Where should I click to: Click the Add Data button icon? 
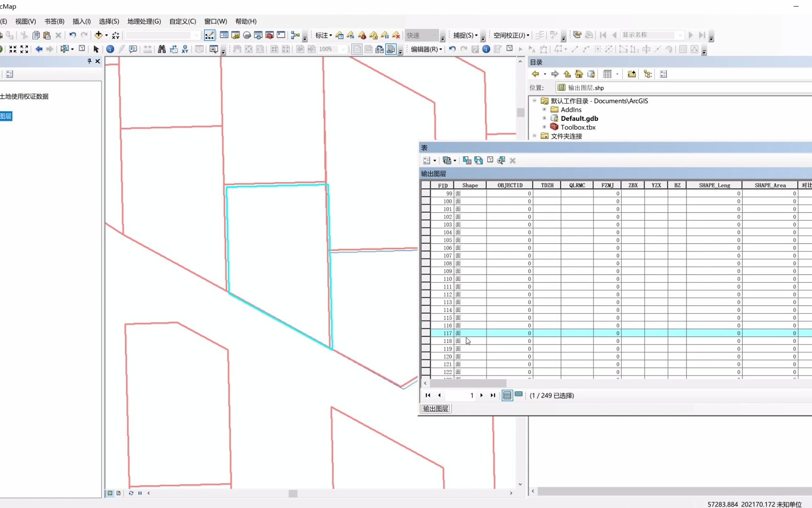(98, 35)
